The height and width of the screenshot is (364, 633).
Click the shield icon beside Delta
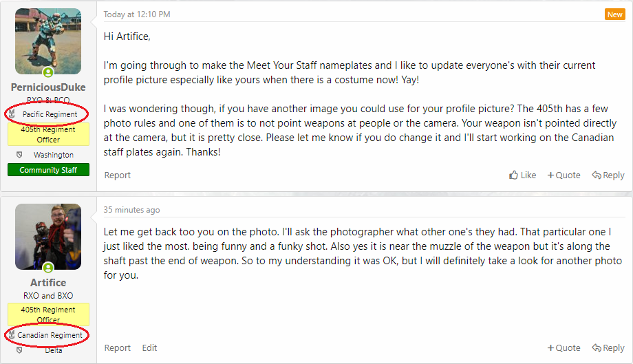coord(19,350)
